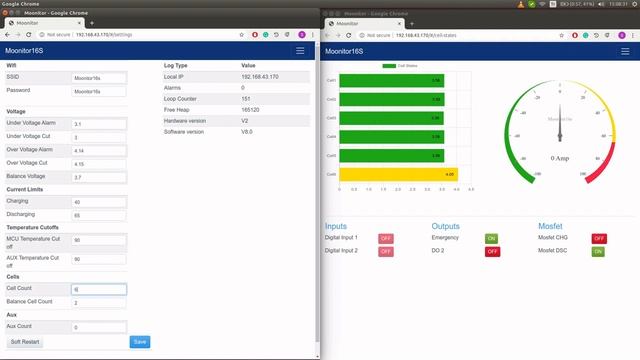Click teal extension icon in right window
Image resolution: width=640 pixels, height=360 pixels.
point(586,36)
